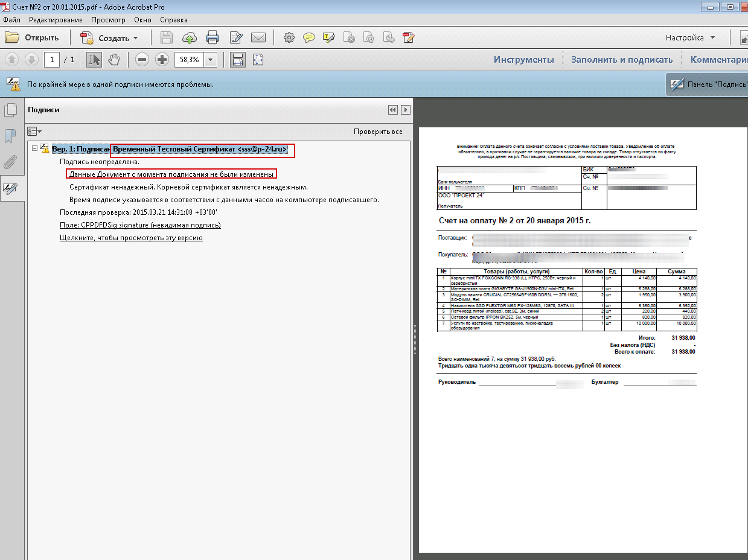
Task: Activate the Hand pan tool
Action: click(x=114, y=59)
